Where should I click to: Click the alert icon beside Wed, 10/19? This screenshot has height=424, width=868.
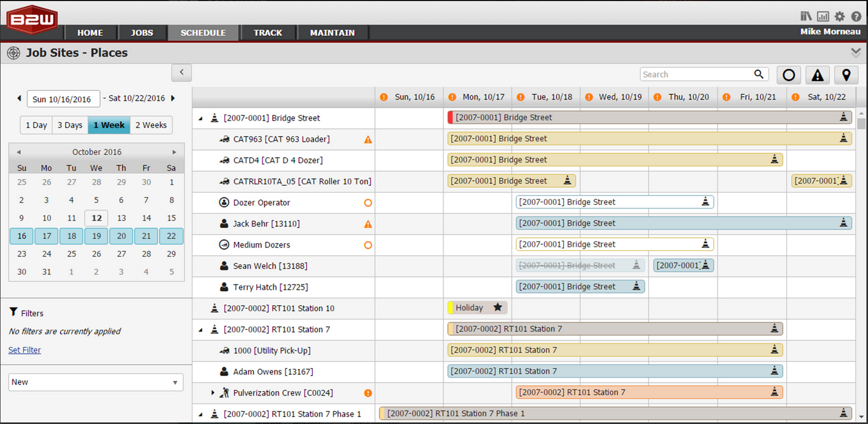pyautogui.click(x=589, y=97)
